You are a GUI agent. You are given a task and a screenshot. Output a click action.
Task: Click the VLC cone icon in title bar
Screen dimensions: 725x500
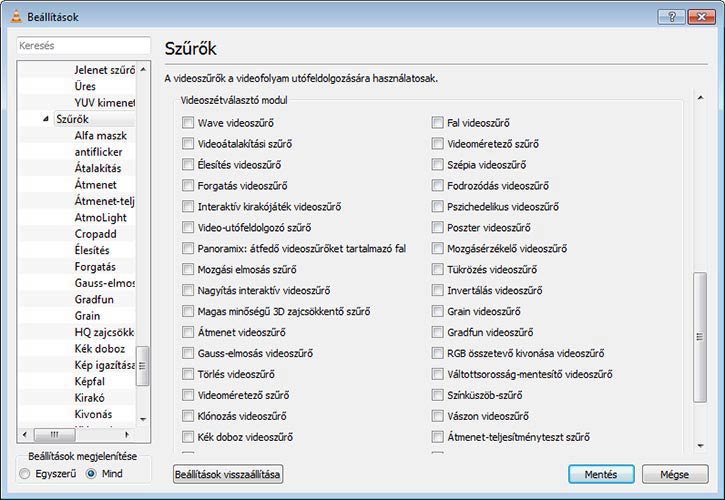point(14,17)
